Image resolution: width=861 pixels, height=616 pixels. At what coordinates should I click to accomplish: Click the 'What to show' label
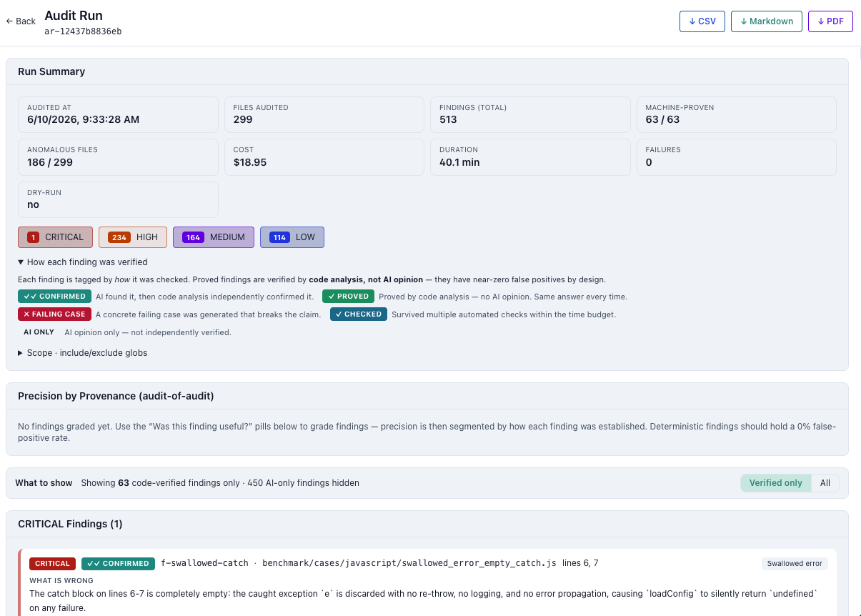tap(44, 483)
